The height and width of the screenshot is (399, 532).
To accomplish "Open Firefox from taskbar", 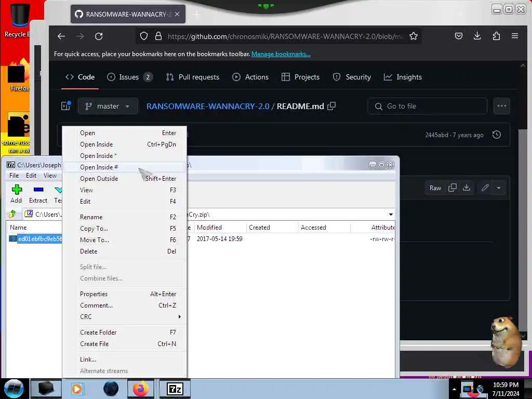I will [141, 389].
